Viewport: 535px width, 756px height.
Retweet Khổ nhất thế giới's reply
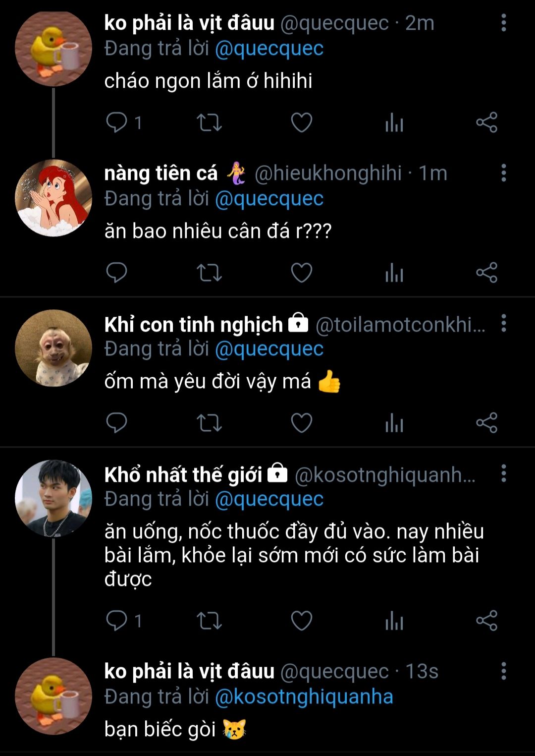coord(209,621)
